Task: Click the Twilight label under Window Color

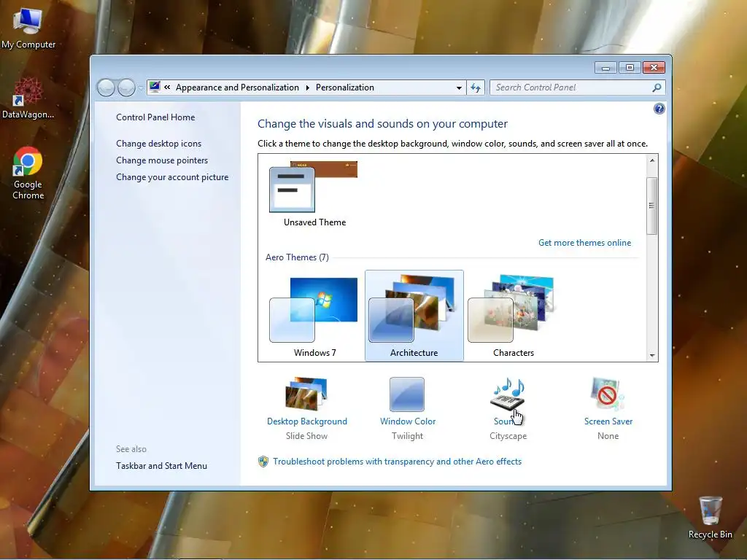Action: pyautogui.click(x=407, y=436)
